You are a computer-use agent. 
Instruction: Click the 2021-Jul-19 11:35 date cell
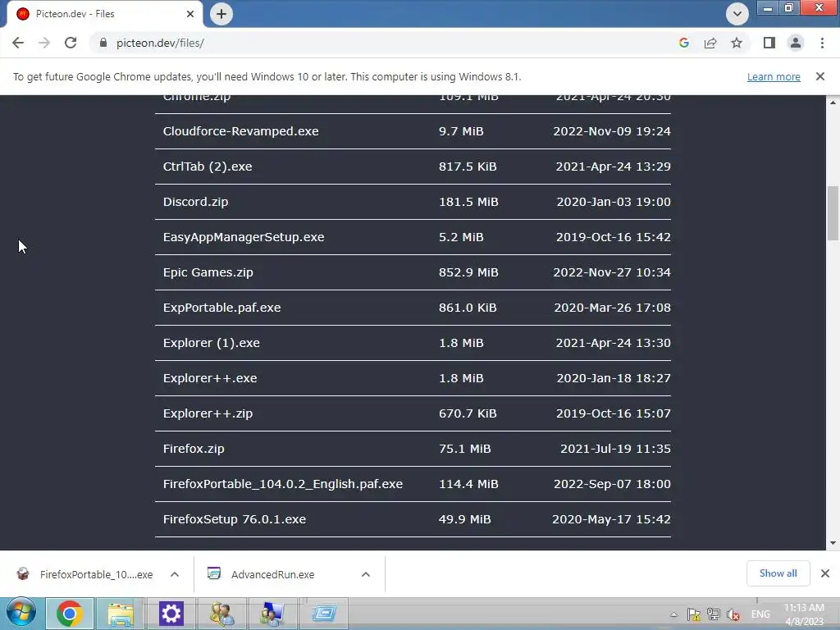tap(615, 449)
